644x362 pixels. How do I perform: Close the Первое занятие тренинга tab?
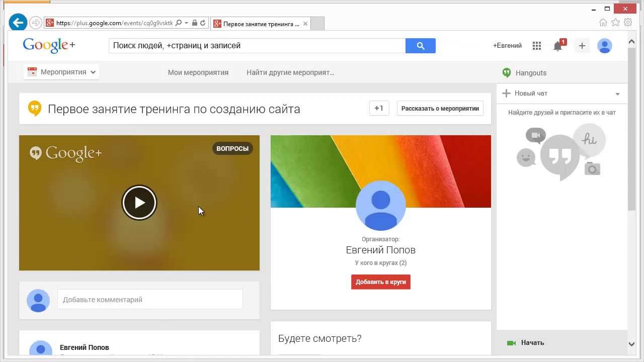[305, 24]
